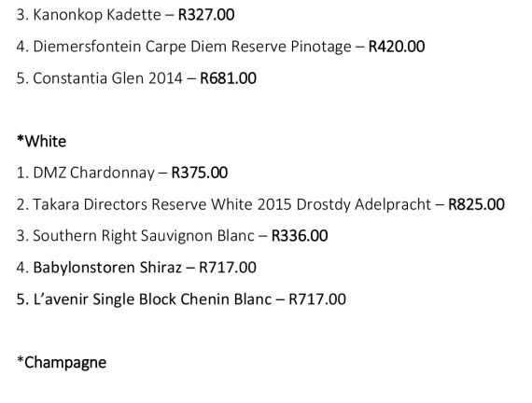This screenshot has height=403, width=532.
Task: Click the Babylonstoren Shiraz R717.00 price
Action: 228,268
